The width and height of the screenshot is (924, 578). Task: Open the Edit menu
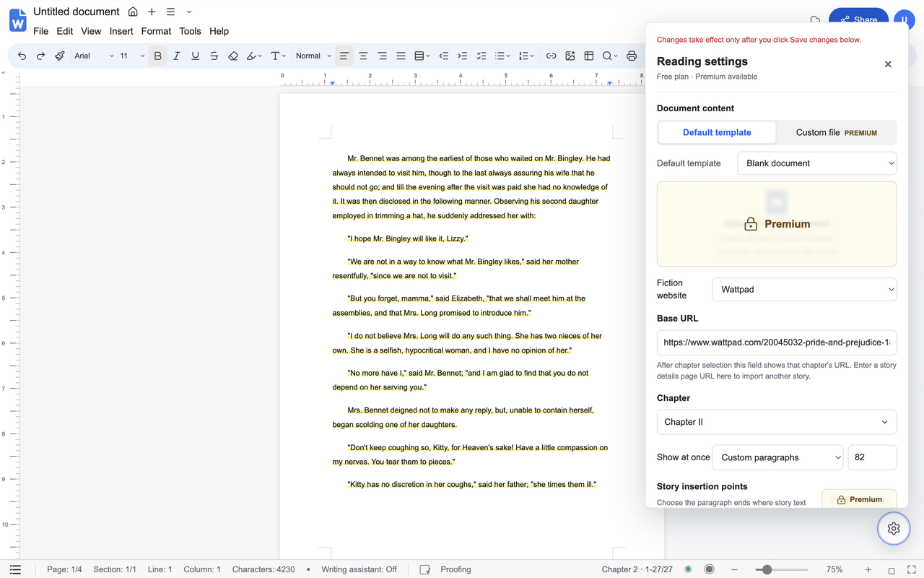65,31
